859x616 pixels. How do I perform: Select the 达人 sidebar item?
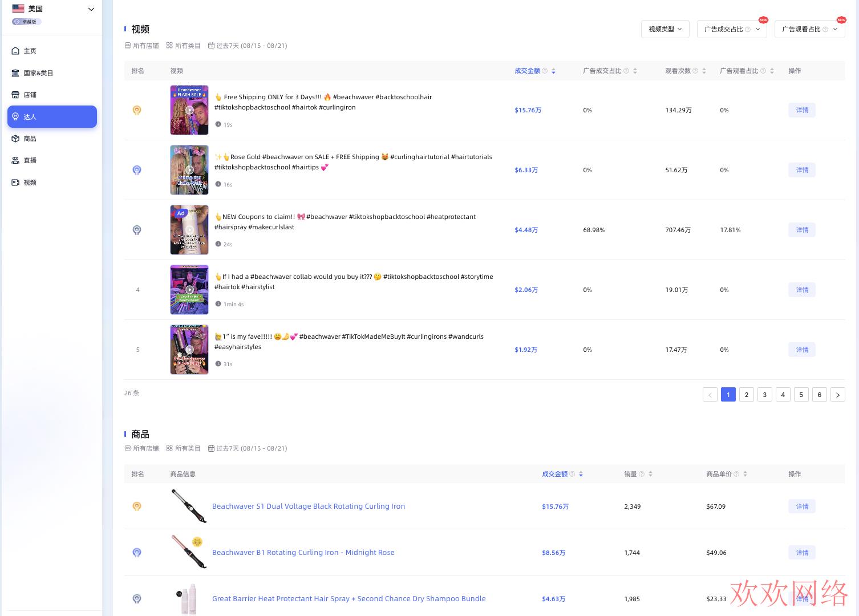click(52, 116)
